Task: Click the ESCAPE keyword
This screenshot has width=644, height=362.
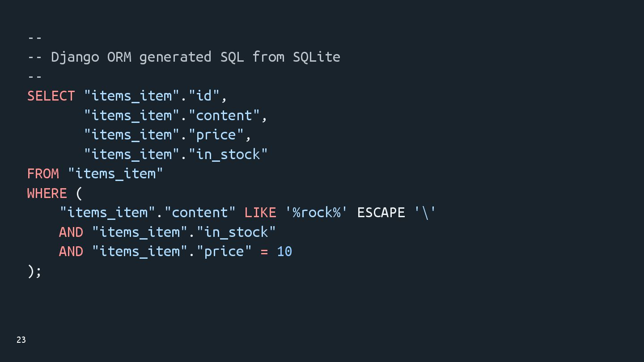Action: (381, 212)
